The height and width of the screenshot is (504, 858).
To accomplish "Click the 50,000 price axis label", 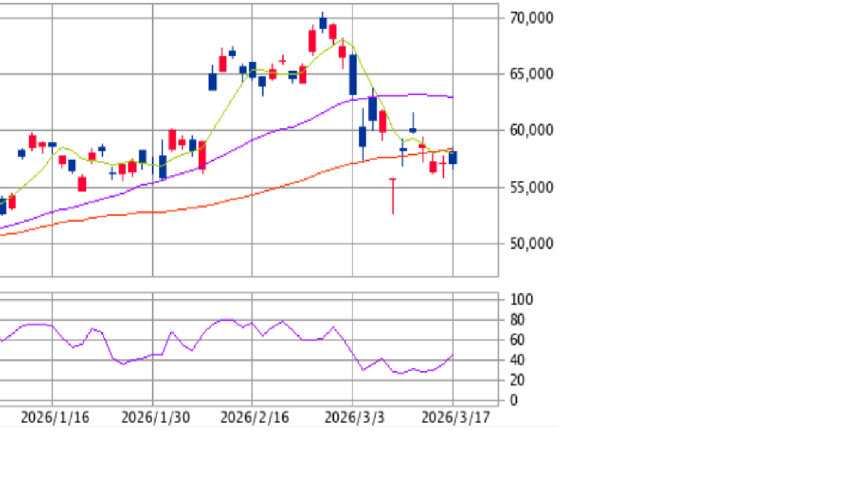I will point(531,243).
